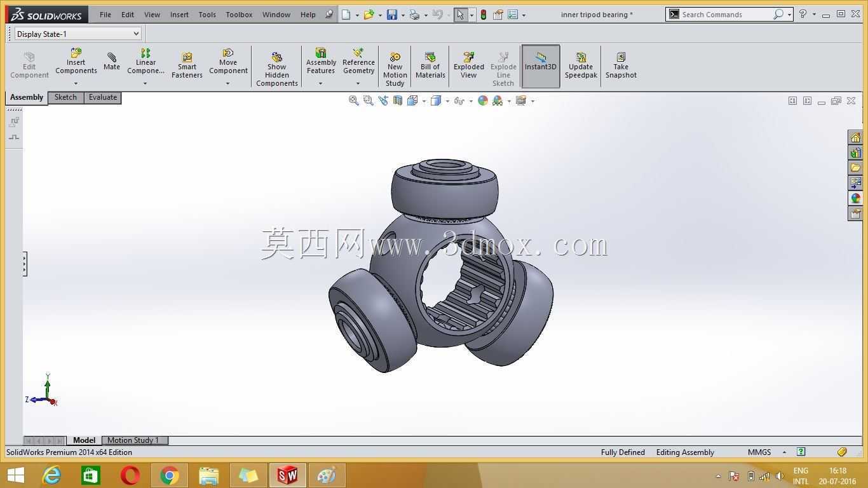Open Assembly Features tool
This screenshot has width=868, height=488.
[321, 62]
